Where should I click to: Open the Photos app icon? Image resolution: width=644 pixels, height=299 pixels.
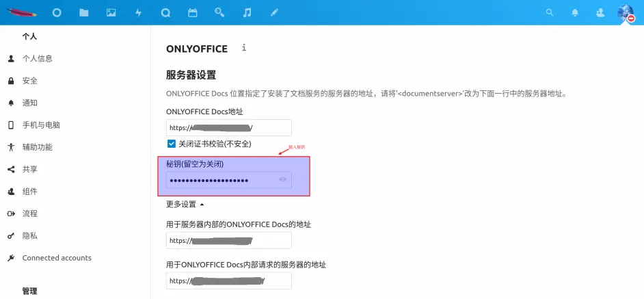[x=111, y=12]
